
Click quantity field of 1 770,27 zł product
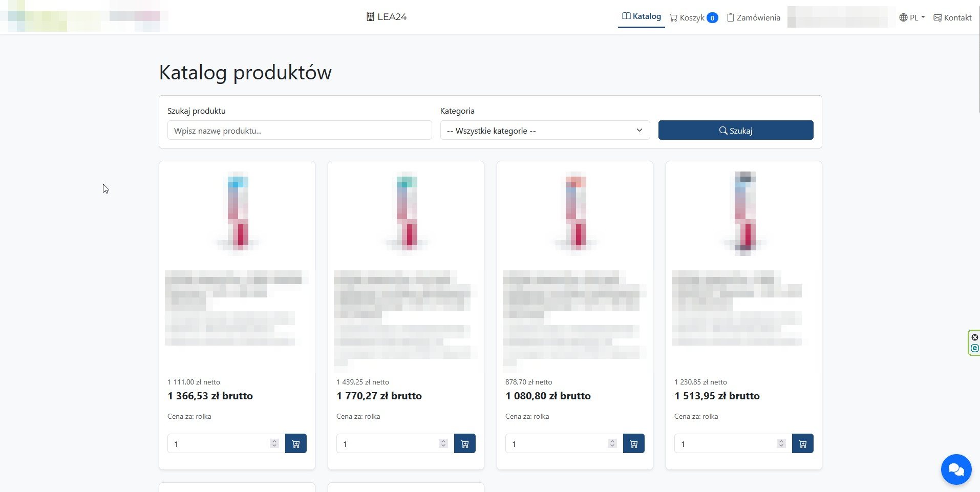pyautogui.click(x=395, y=443)
